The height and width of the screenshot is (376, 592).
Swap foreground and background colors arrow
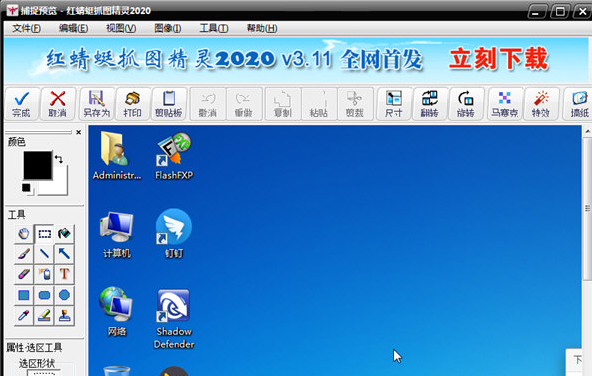coord(59,159)
